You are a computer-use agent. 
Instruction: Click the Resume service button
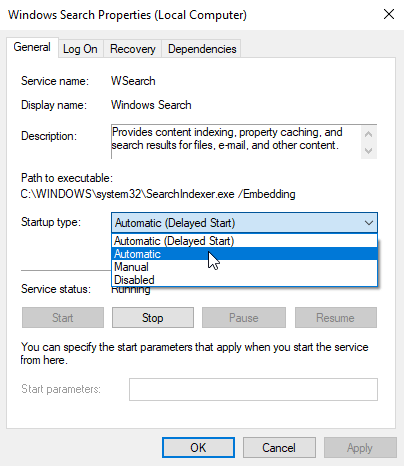(x=336, y=318)
